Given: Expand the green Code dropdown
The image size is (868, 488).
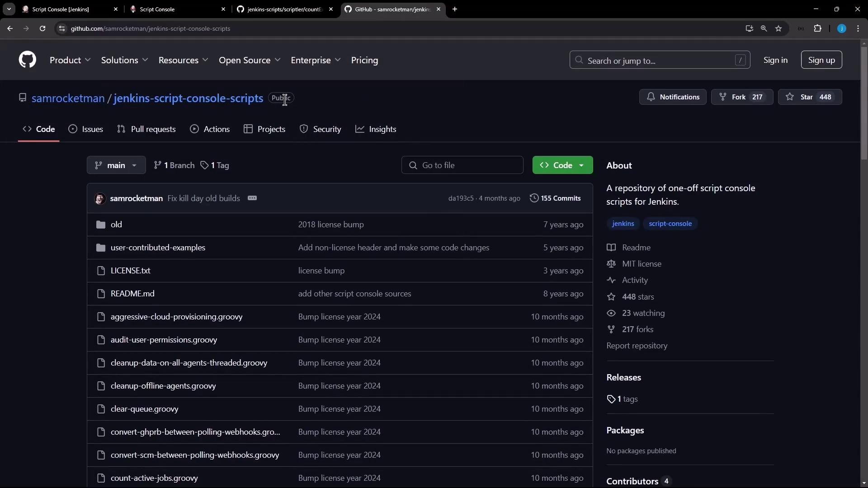Looking at the screenshot, I should (562, 165).
